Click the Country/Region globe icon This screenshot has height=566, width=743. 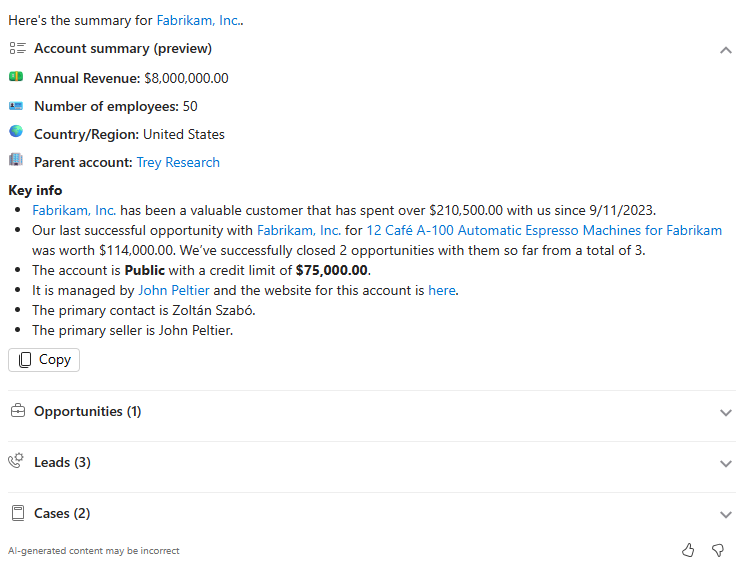click(x=16, y=132)
